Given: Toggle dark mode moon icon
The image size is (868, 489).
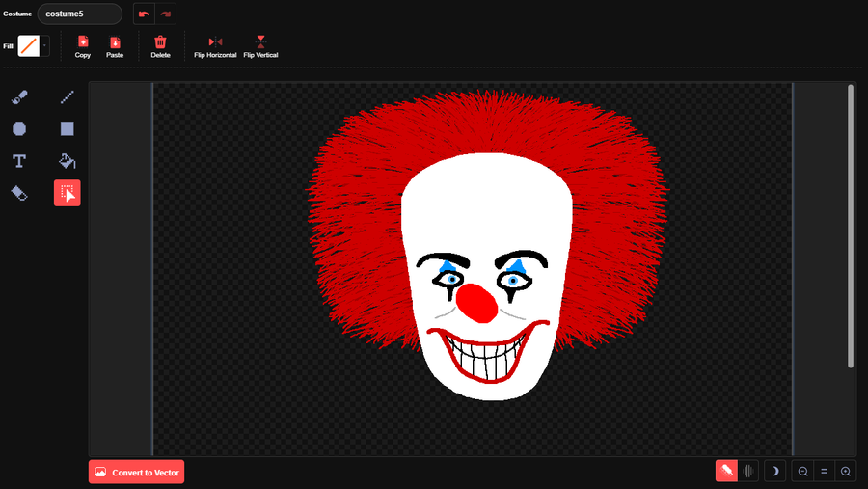Looking at the screenshot, I should pos(775,472).
